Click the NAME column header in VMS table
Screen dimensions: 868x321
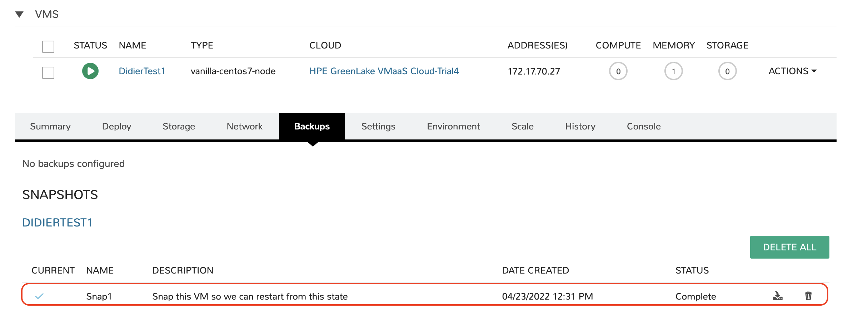133,45
